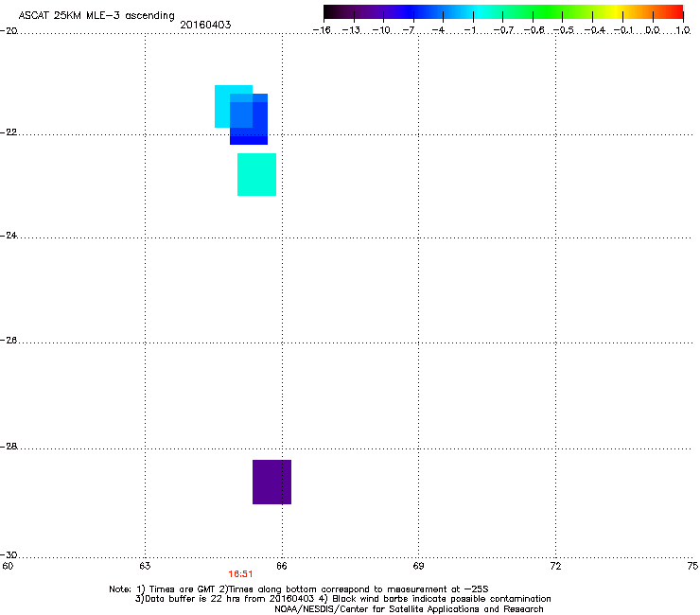Click the color bar label '-4'
The height and width of the screenshot is (615, 700).
coord(438,30)
